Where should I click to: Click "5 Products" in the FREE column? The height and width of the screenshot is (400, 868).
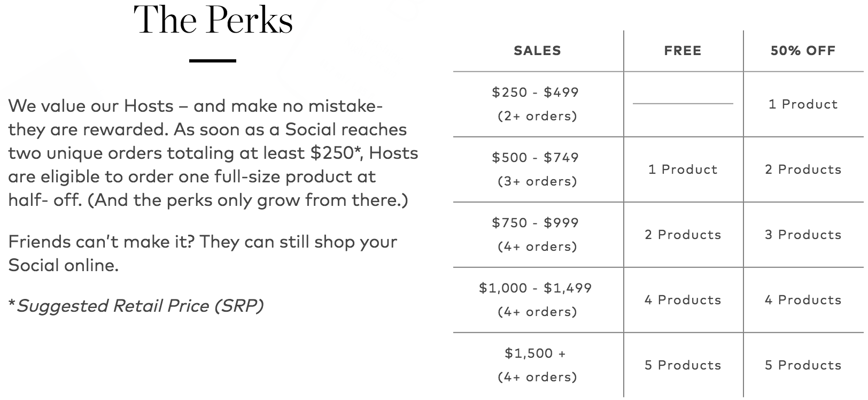point(683,365)
